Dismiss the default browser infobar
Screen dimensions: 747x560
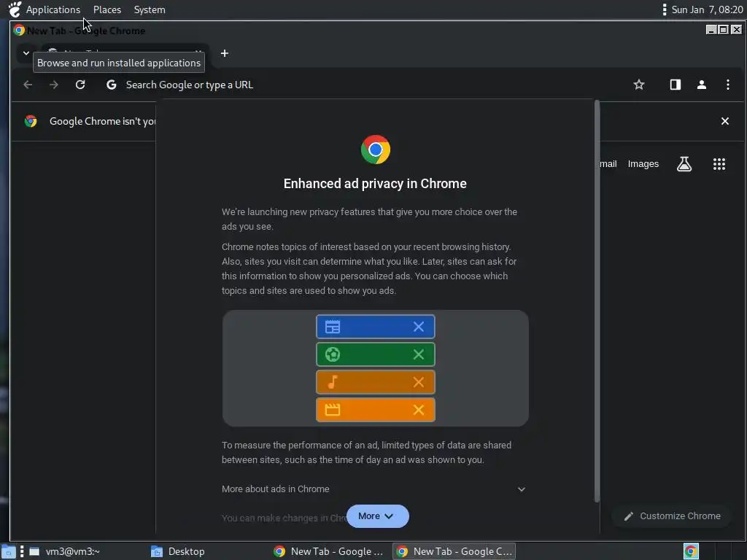724,121
